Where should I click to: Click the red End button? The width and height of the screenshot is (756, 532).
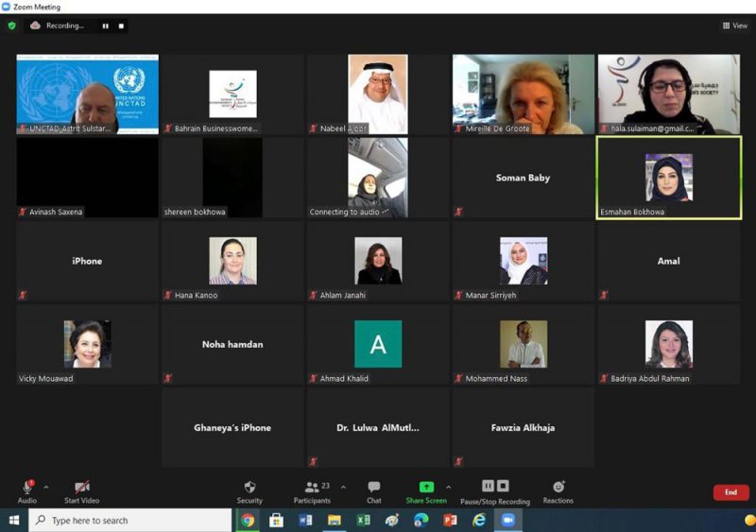point(730,492)
